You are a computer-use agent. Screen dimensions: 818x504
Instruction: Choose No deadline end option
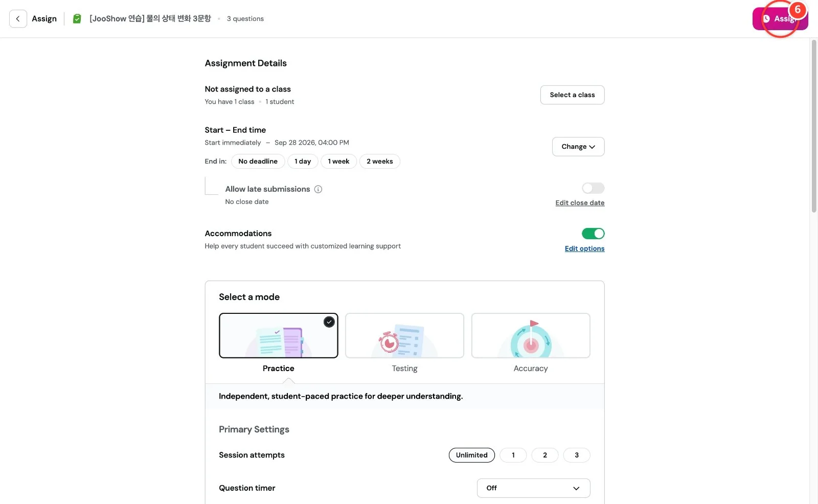click(258, 162)
